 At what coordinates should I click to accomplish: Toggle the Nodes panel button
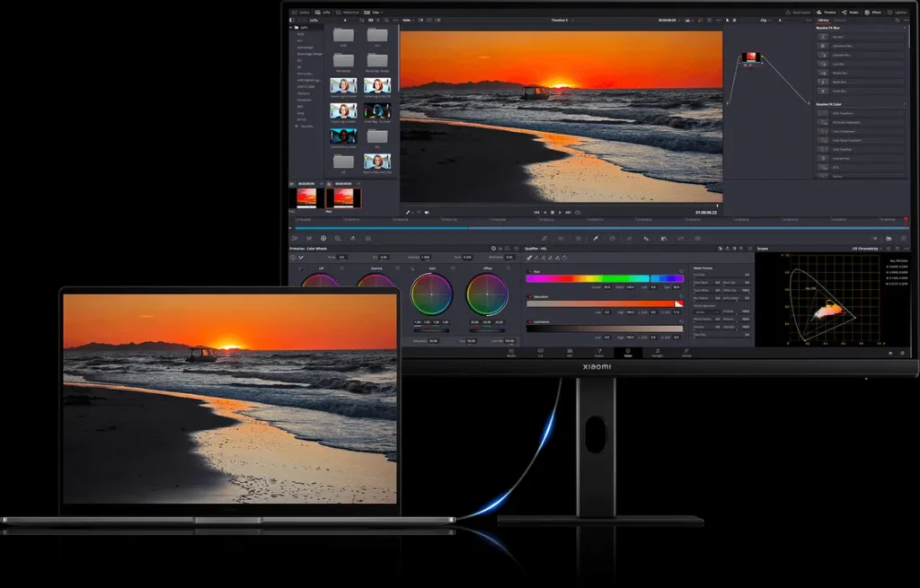(x=851, y=12)
